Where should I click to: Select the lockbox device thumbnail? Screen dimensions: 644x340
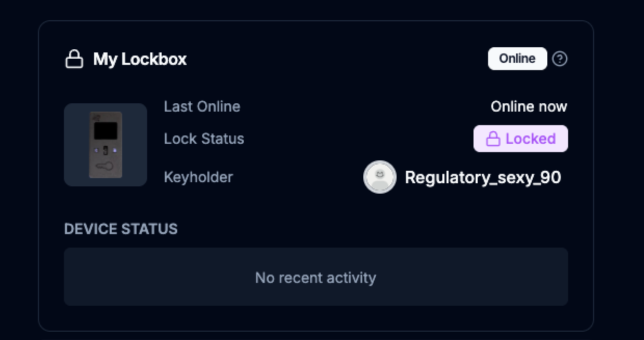[x=106, y=144]
